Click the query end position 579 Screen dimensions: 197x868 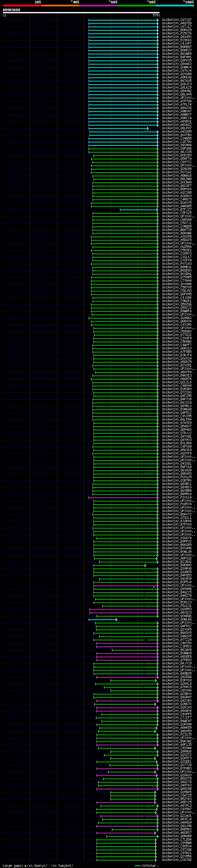tap(155, 15)
